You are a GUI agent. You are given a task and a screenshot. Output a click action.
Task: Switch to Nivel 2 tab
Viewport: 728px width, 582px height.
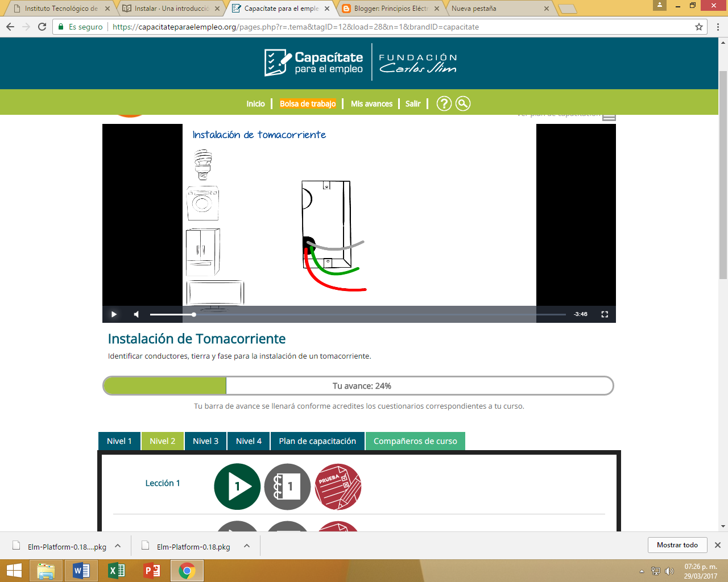(x=163, y=441)
